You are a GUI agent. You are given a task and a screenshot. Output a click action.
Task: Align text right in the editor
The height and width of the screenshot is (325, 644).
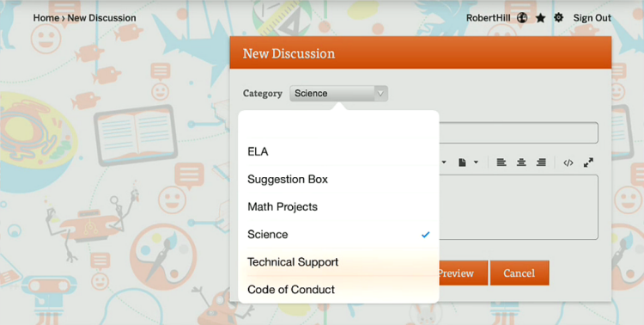(x=541, y=162)
